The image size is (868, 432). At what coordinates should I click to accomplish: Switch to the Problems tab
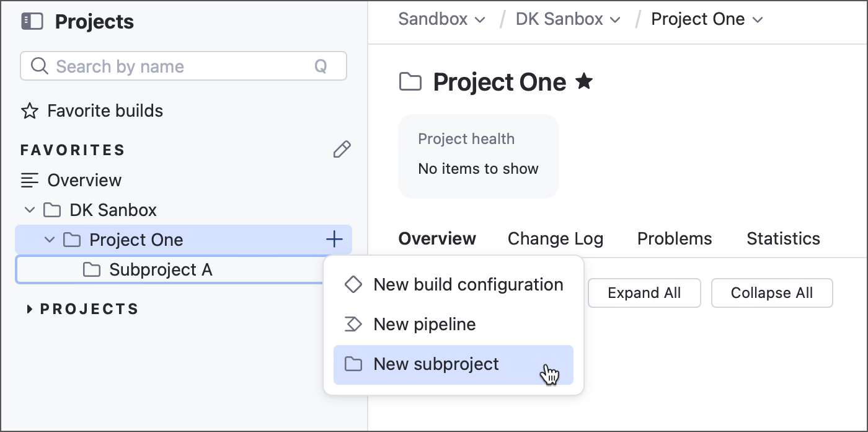[674, 238]
